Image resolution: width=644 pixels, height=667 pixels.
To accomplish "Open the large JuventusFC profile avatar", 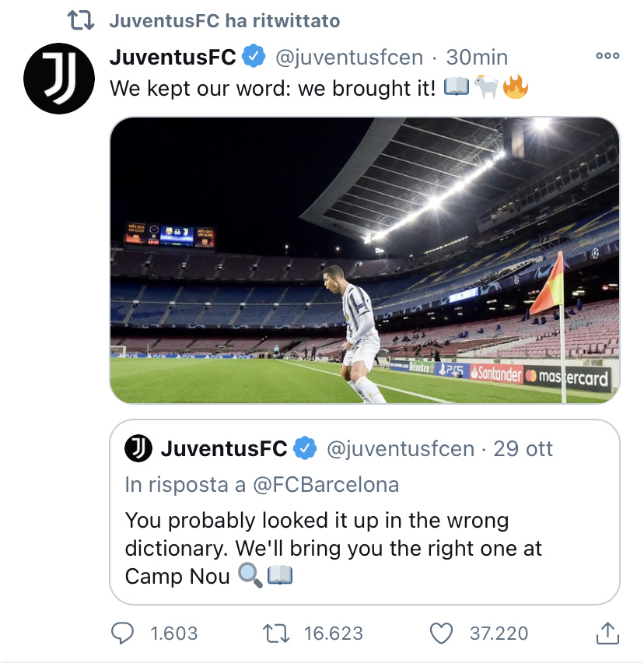I will (x=59, y=79).
